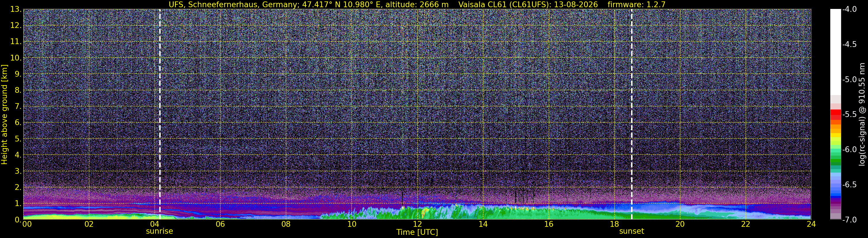The width and height of the screenshot is (868, 238).
Task: Click the '20' time axis tick label
Action: (x=680, y=224)
